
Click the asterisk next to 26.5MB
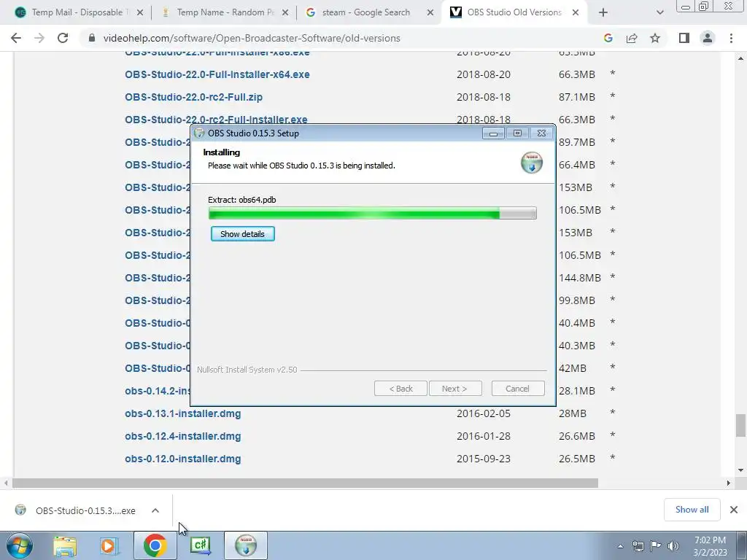(613, 457)
